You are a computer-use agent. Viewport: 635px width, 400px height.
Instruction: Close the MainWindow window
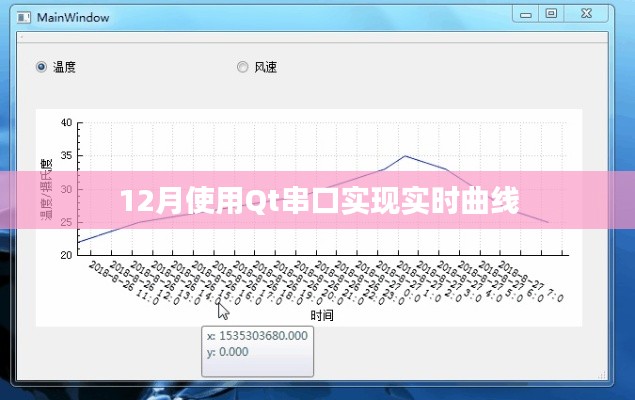(586, 14)
